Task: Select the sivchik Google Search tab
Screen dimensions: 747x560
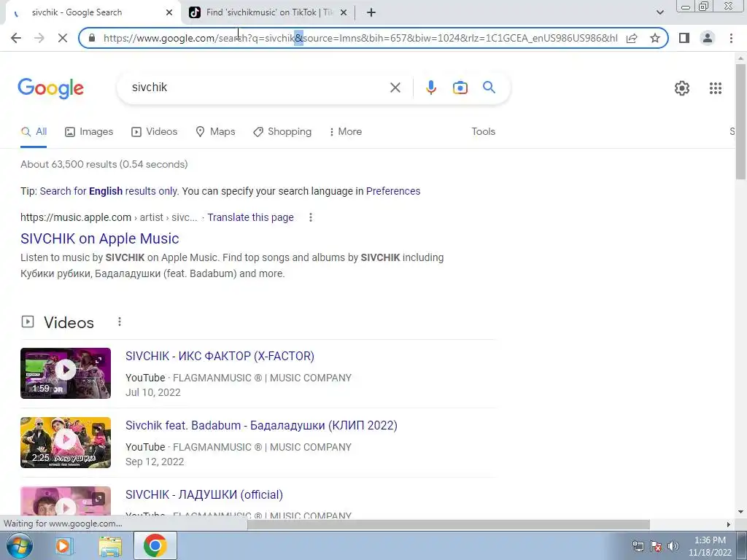Action: [90, 13]
